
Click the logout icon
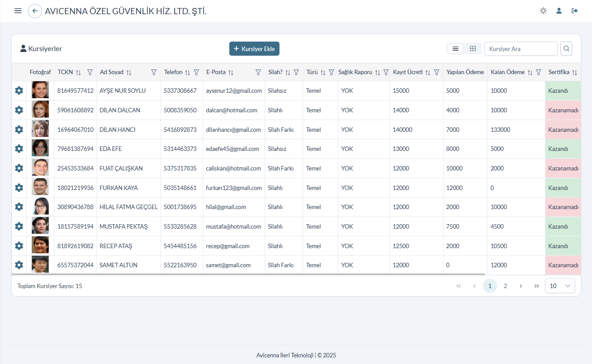point(575,11)
